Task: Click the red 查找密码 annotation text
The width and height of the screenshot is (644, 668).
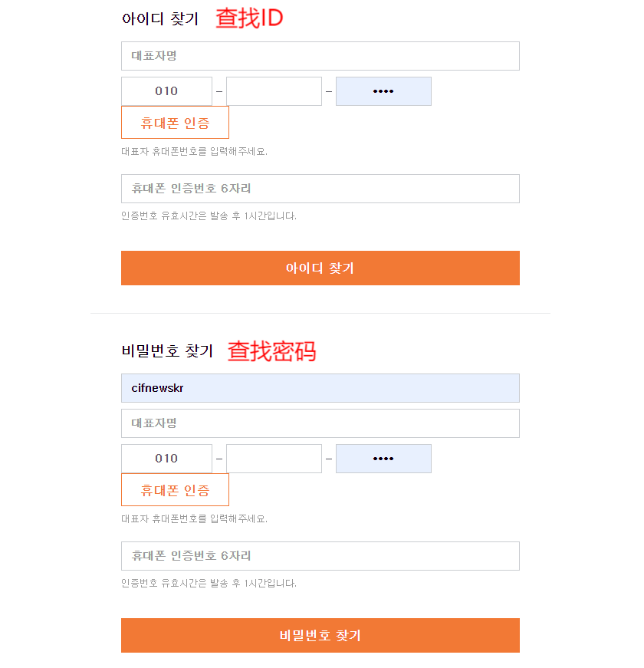Action: tap(271, 352)
